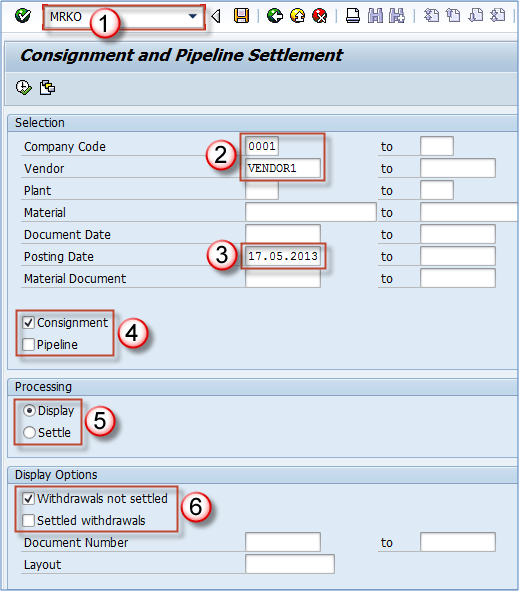Select the Settle radio button

29,432
